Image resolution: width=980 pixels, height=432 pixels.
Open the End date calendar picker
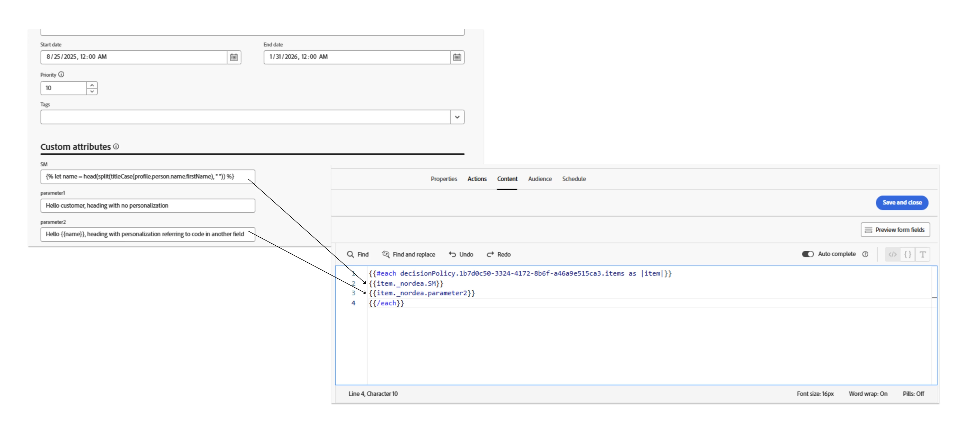click(x=457, y=57)
